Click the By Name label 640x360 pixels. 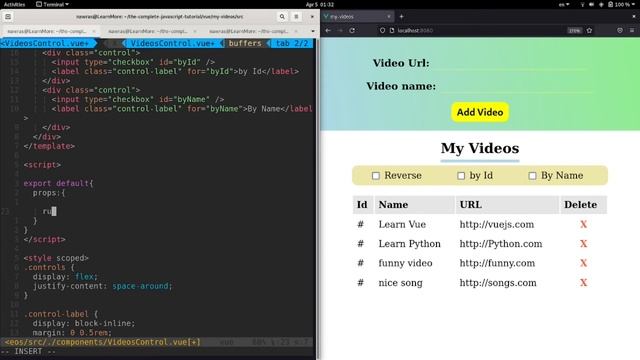point(562,176)
